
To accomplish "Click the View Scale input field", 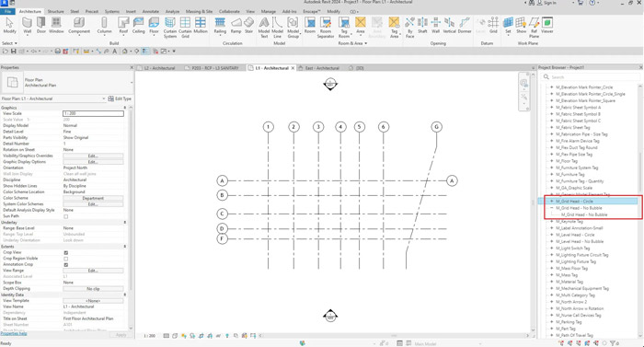I will [x=93, y=113].
